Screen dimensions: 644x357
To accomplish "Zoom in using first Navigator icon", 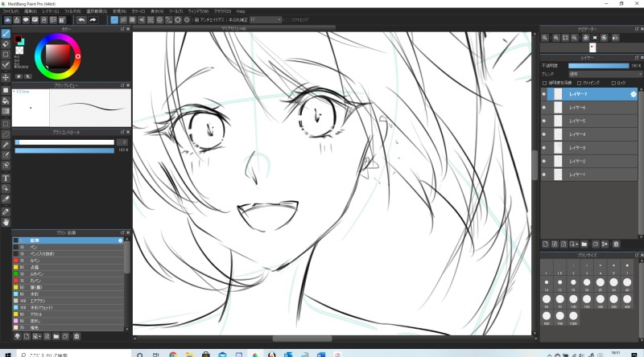I will point(545,38).
